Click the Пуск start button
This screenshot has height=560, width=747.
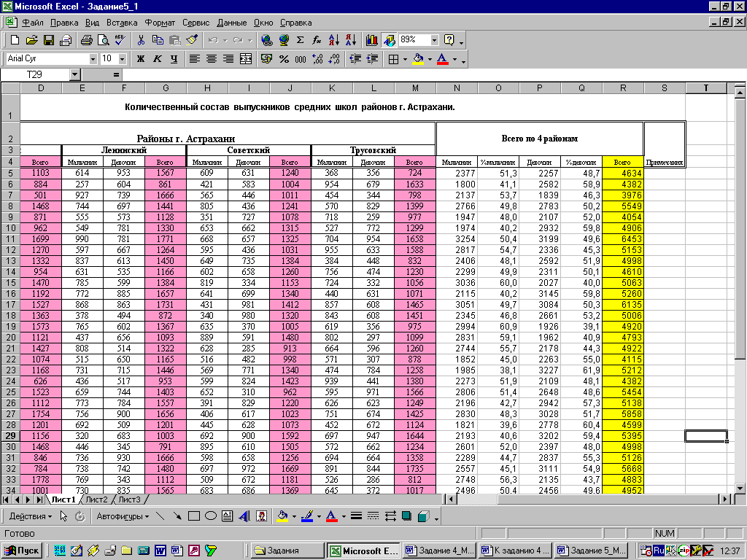22,551
